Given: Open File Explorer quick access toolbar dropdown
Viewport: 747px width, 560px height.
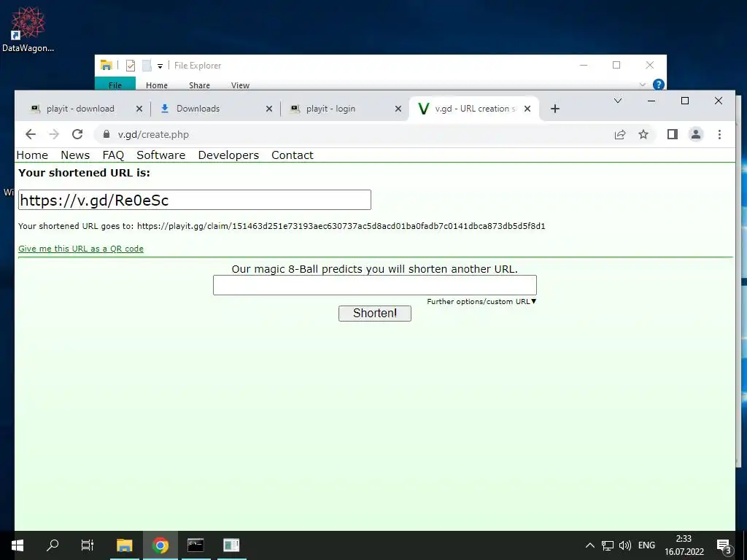Looking at the screenshot, I should [x=160, y=66].
